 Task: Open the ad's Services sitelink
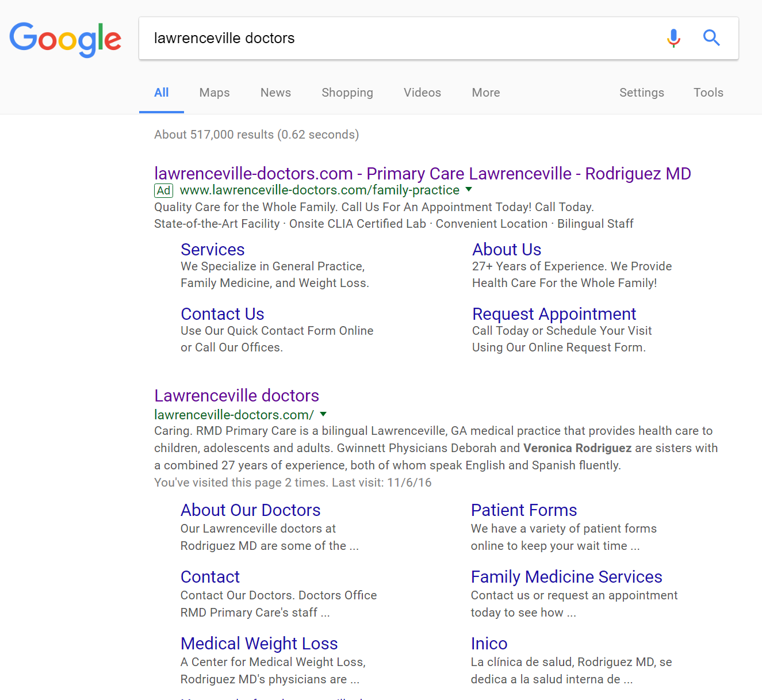tap(213, 250)
